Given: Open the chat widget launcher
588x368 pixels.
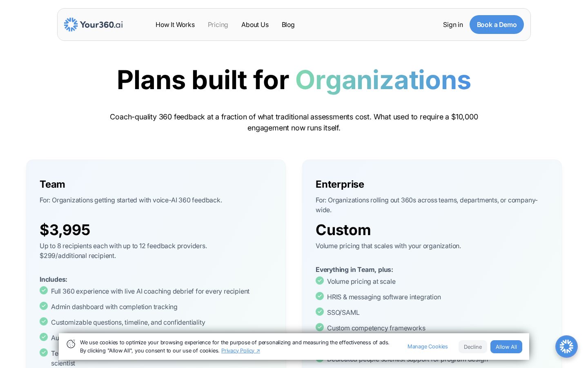Looking at the screenshot, I should tap(566, 347).
